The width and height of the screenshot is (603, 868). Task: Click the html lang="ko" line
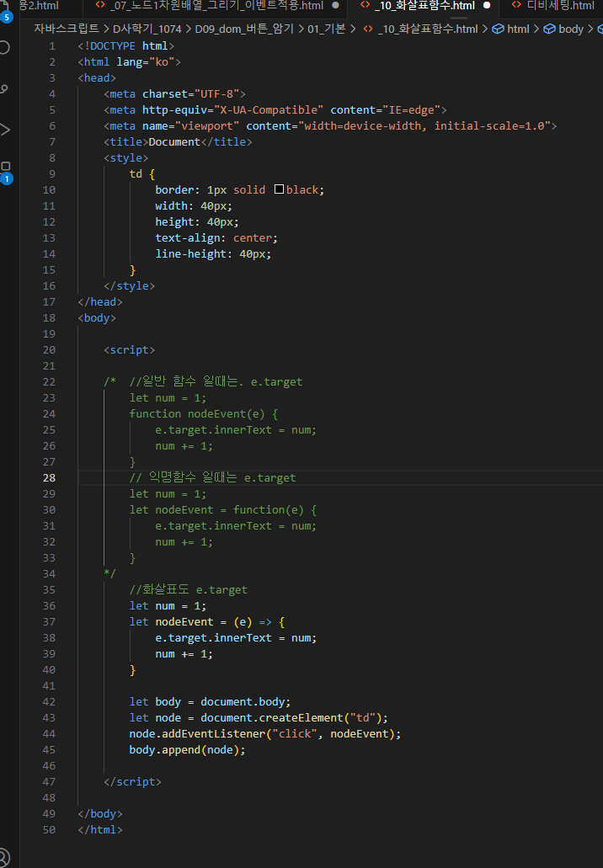pos(130,62)
